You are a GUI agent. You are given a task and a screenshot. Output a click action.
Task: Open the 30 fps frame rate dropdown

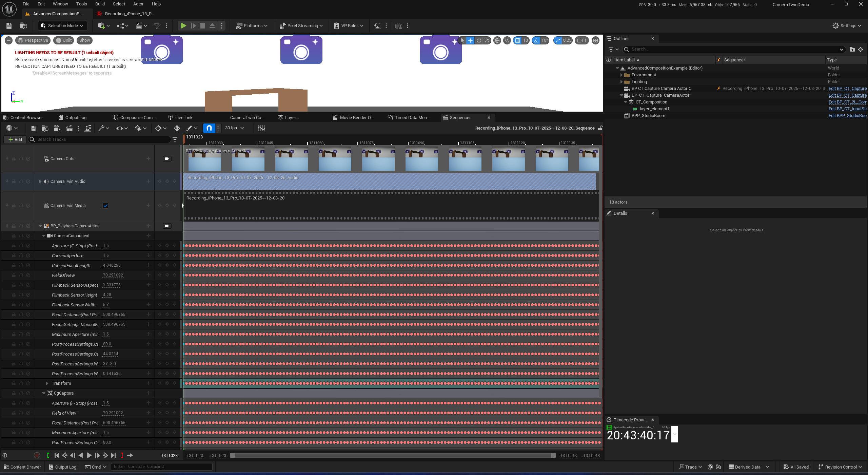point(234,128)
